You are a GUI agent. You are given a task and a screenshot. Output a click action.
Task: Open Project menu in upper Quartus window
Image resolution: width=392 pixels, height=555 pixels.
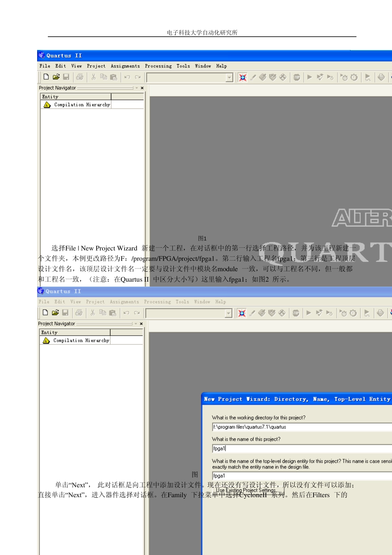click(96, 66)
